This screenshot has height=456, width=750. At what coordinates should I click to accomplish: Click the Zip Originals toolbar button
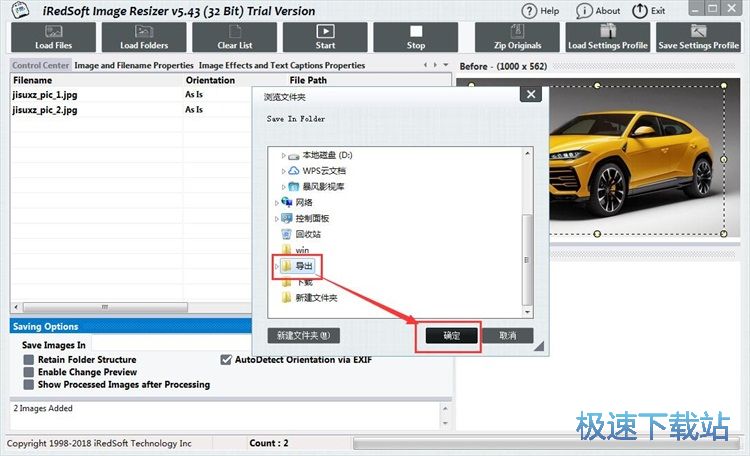pos(517,37)
